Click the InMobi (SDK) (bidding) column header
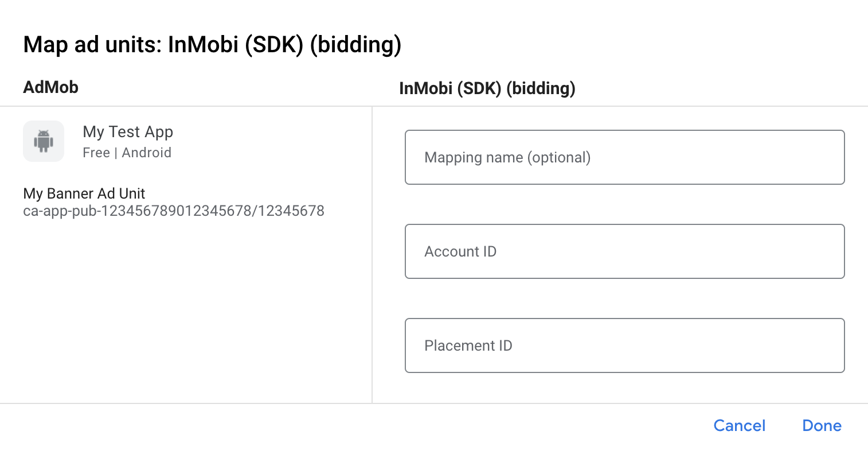Screen dimensions: 868x466 (x=487, y=88)
